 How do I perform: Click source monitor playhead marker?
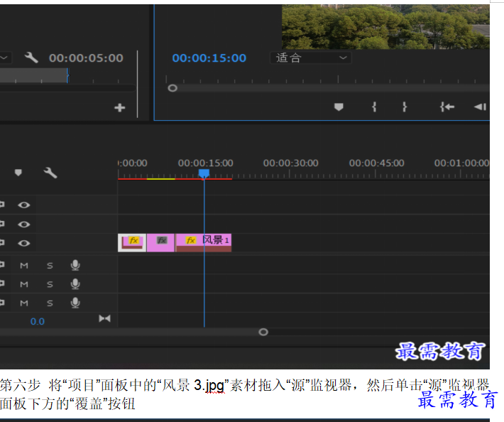[68, 76]
